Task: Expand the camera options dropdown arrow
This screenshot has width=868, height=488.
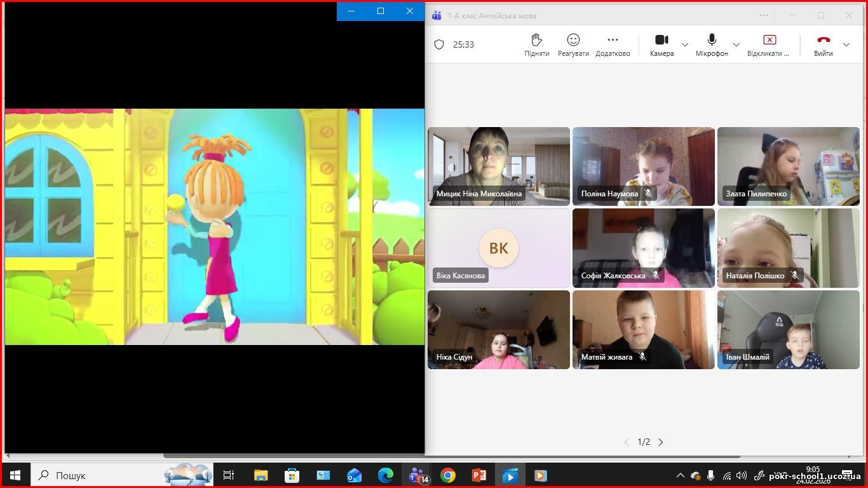Action: click(685, 44)
